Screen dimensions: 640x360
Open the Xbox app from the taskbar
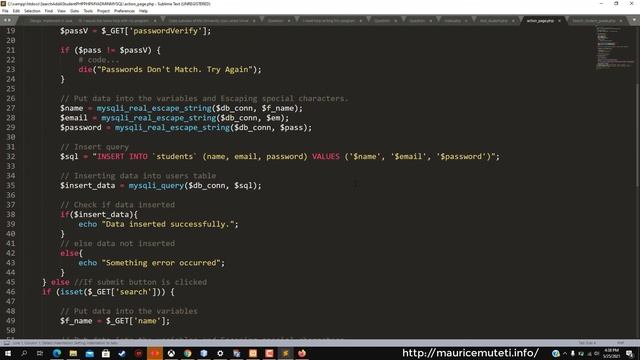(171, 353)
